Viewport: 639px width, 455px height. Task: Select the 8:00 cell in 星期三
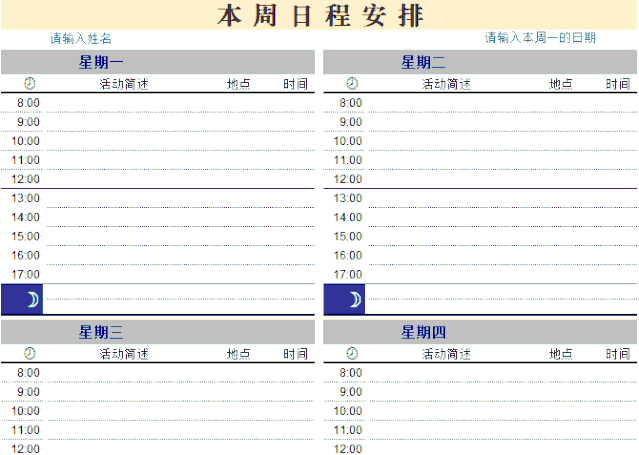click(28, 373)
